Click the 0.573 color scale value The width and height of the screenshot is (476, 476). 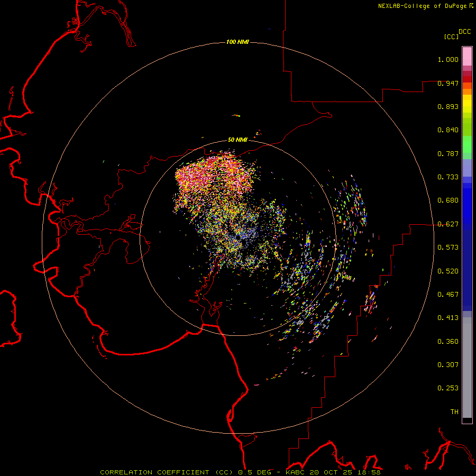tap(448, 248)
